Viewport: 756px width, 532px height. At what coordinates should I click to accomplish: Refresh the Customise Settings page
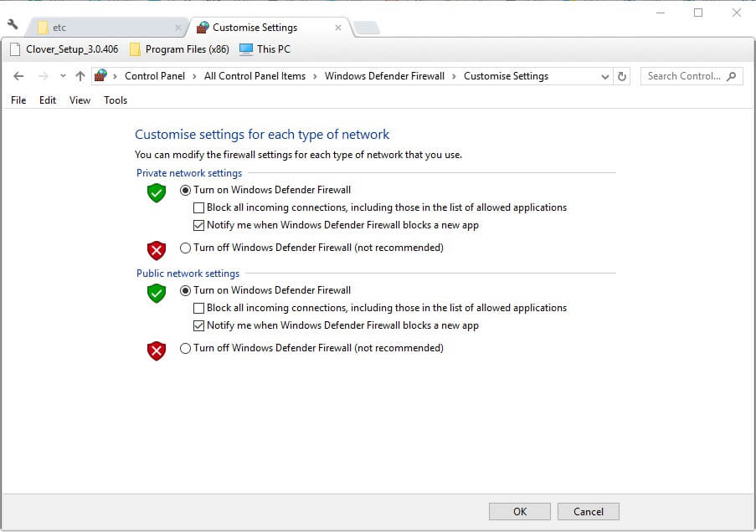click(x=622, y=76)
